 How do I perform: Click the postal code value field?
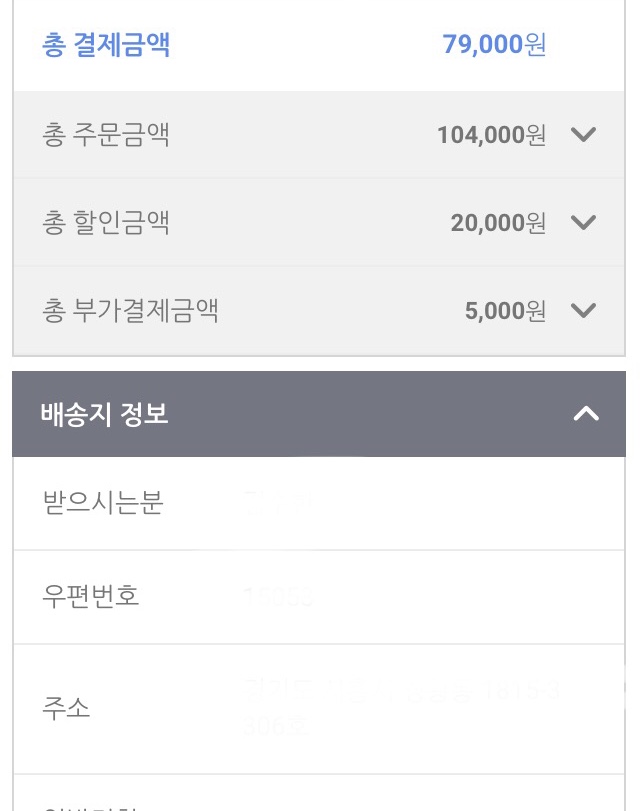pos(280,597)
